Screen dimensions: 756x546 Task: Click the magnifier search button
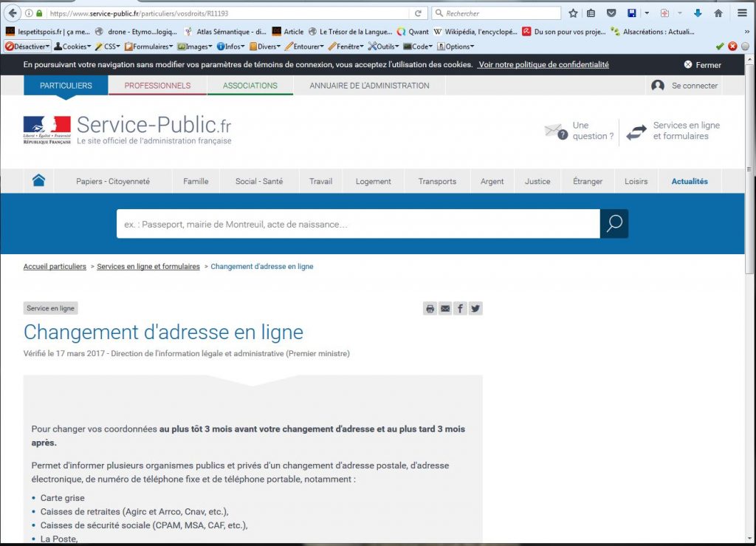pos(614,224)
